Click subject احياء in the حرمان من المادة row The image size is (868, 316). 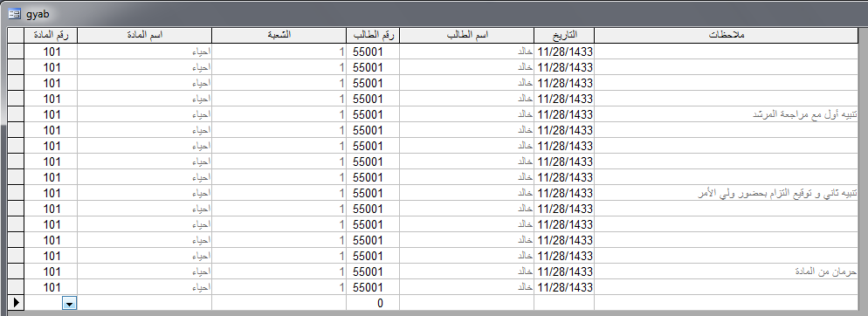tap(202, 271)
